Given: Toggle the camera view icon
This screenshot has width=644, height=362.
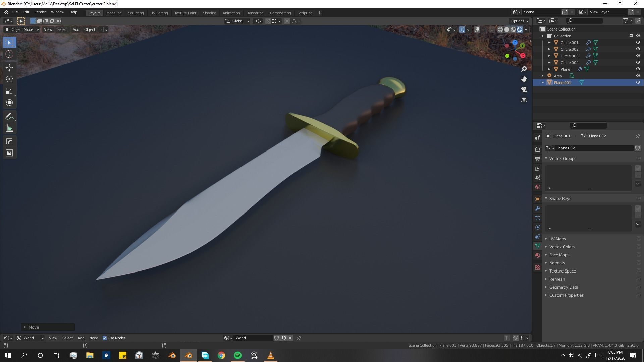Looking at the screenshot, I should tap(524, 89).
